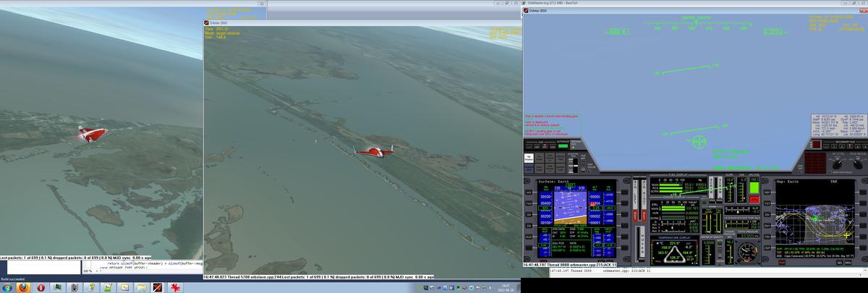The height and width of the screenshot is (293, 868).
Task: Click 'Build succeeded' status bar text
Action: point(13,279)
